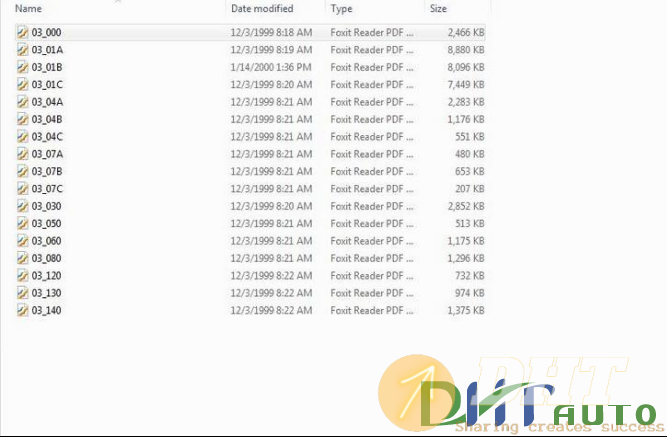Sort files by the Type column header

coord(342,9)
